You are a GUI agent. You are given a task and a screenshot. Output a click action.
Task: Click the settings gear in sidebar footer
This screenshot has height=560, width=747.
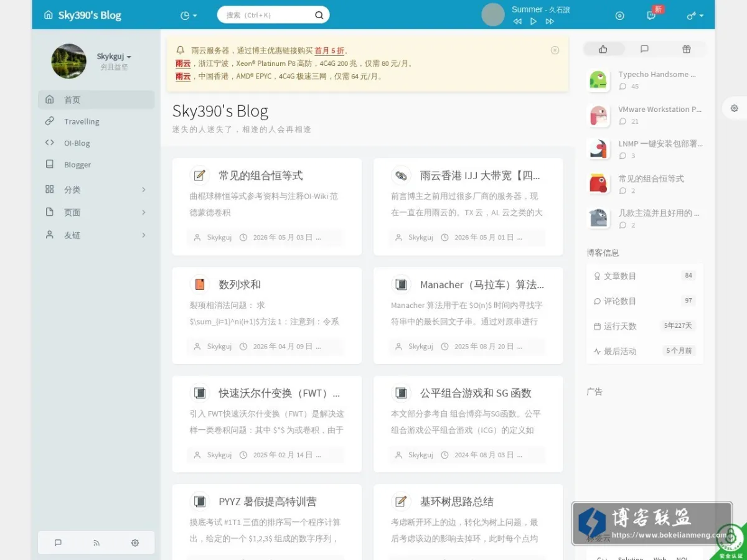click(x=135, y=543)
